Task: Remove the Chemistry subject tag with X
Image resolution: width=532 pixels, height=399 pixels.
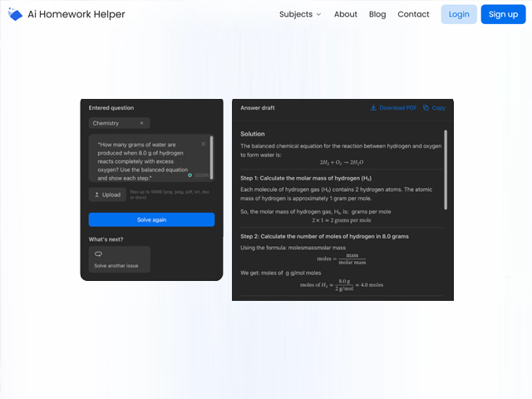Action: click(x=141, y=123)
